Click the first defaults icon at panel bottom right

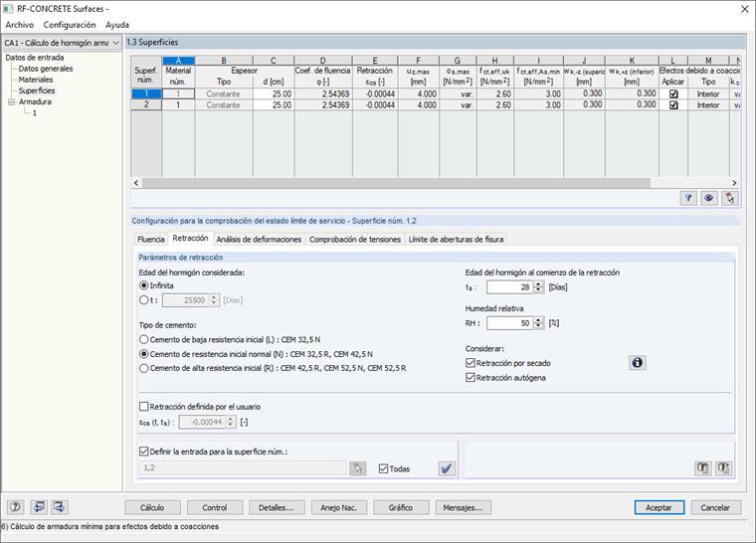[x=702, y=468]
